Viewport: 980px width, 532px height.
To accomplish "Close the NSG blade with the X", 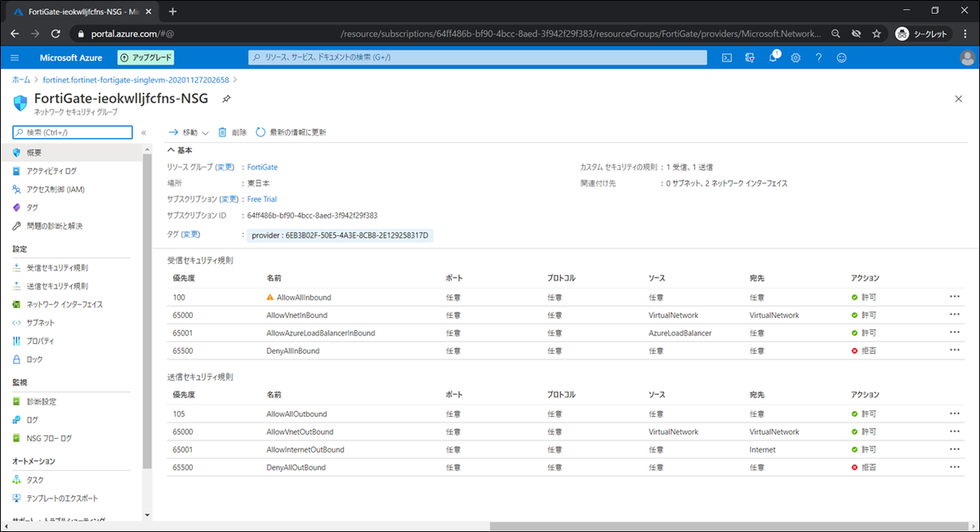I will point(959,98).
